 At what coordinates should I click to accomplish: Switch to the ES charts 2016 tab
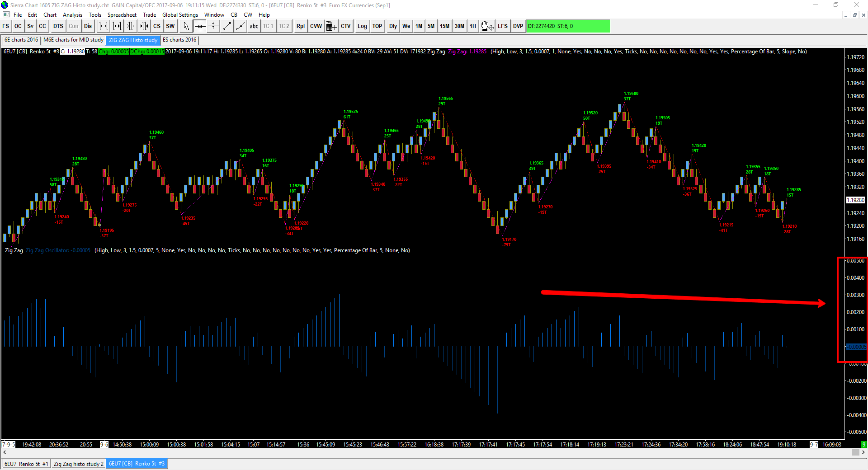click(180, 40)
